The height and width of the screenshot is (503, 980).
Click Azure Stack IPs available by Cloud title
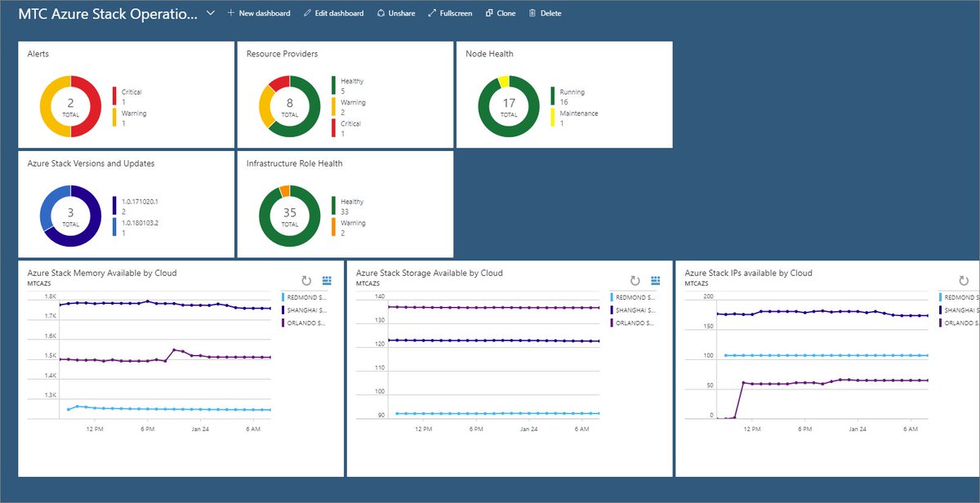(749, 273)
